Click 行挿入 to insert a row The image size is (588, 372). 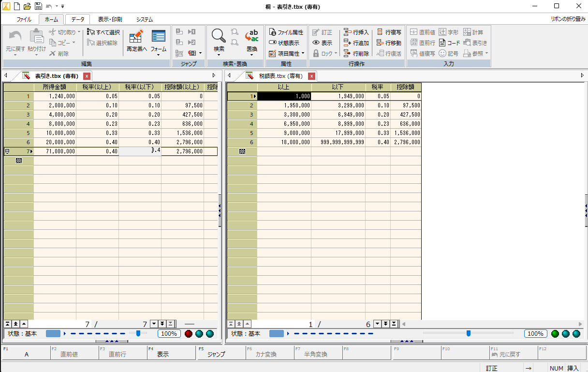point(347,32)
